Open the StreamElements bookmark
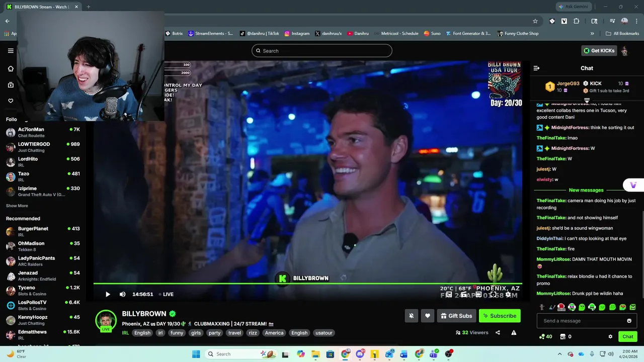The width and height of the screenshot is (644, 362). point(210,34)
